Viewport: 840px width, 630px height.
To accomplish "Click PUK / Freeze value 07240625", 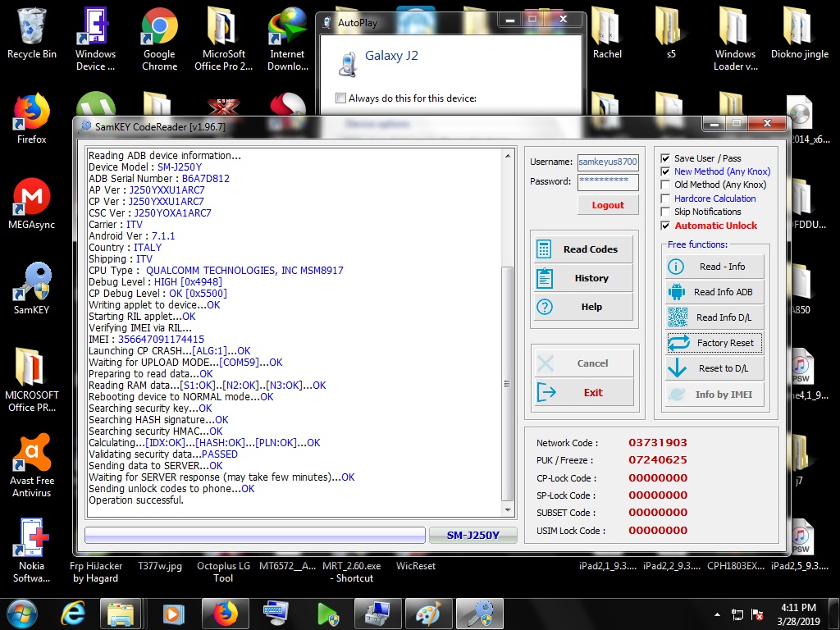I will pyautogui.click(x=657, y=460).
